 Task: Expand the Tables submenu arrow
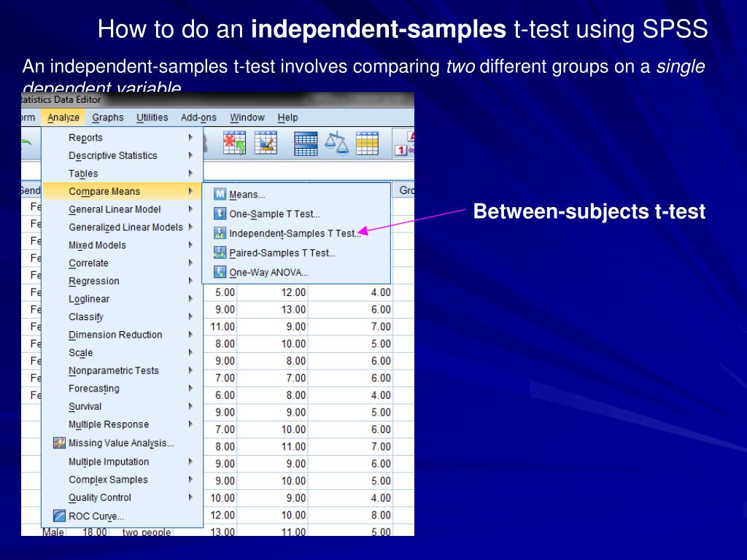[190, 174]
